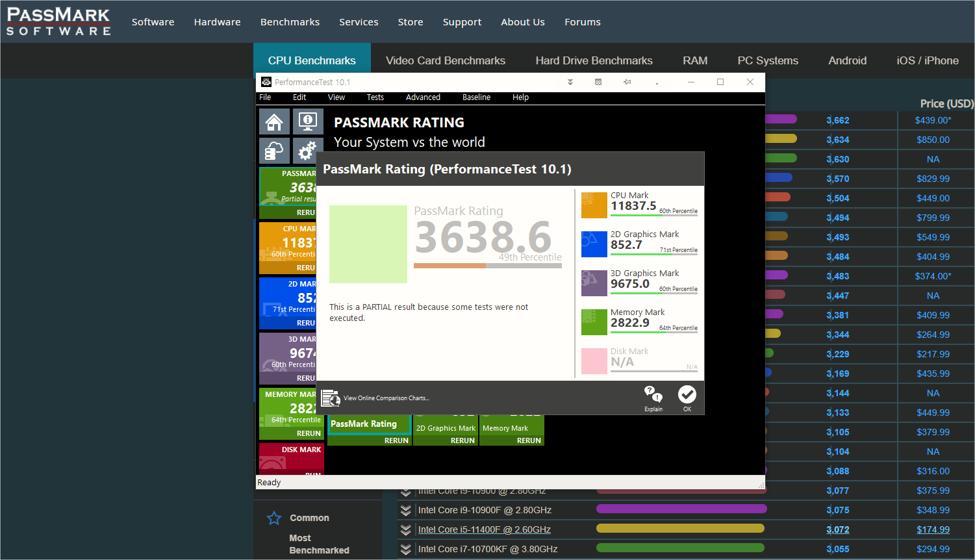Click the Ready status bar text
The image size is (975, 560).
tap(269, 483)
